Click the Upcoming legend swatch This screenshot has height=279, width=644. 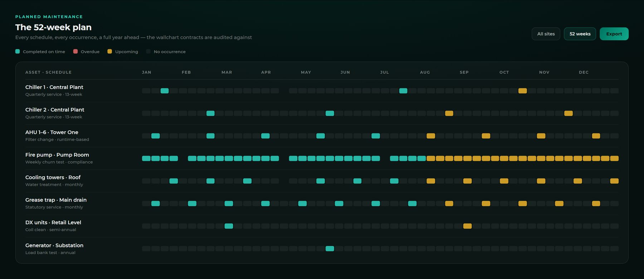coord(110,52)
